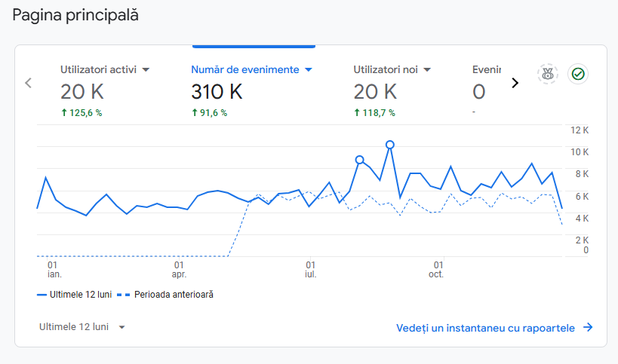Open the insights medal icon
Image resolution: width=618 pixels, height=364 pixels.
click(547, 74)
